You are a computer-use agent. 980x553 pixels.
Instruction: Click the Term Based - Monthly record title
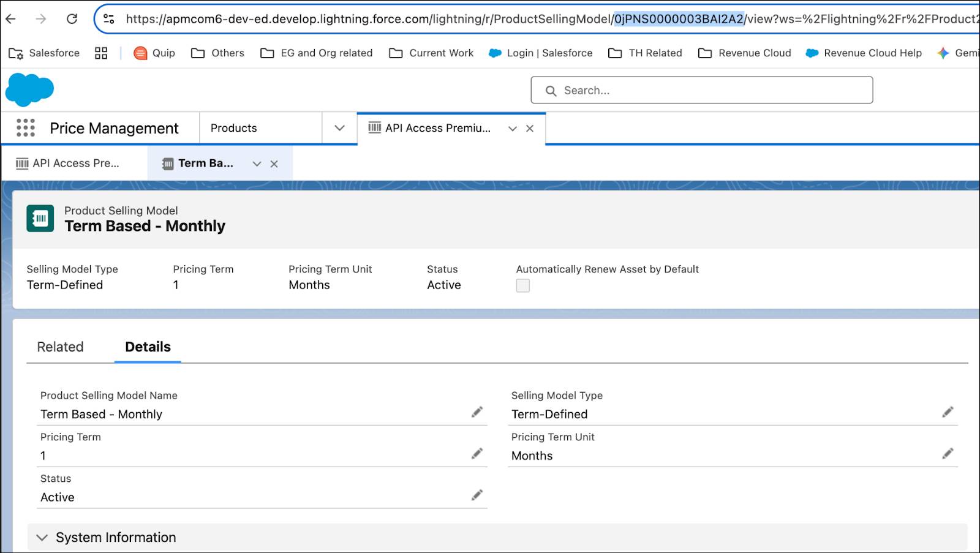tap(145, 226)
